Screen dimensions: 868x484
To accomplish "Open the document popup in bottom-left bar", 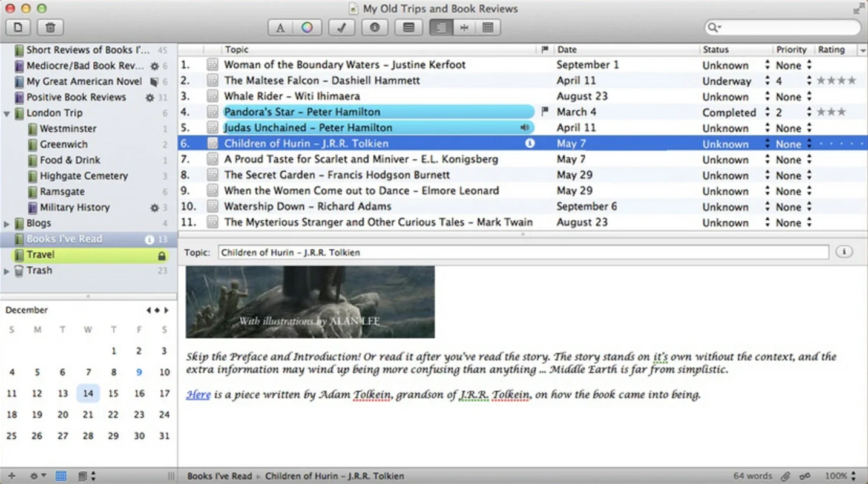I will click(x=87, y=476).
